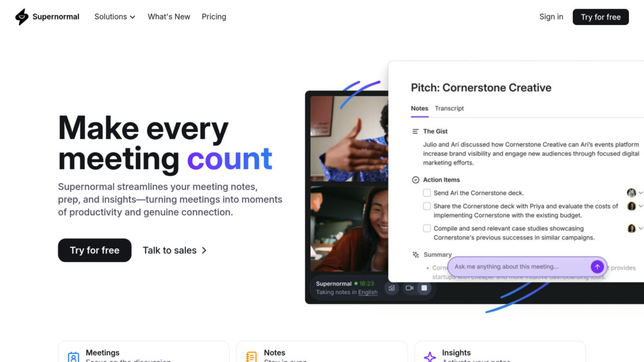Click the 'Summary' heading text
Viewport: 644px width, 362px height.
(x=438, y=255)
